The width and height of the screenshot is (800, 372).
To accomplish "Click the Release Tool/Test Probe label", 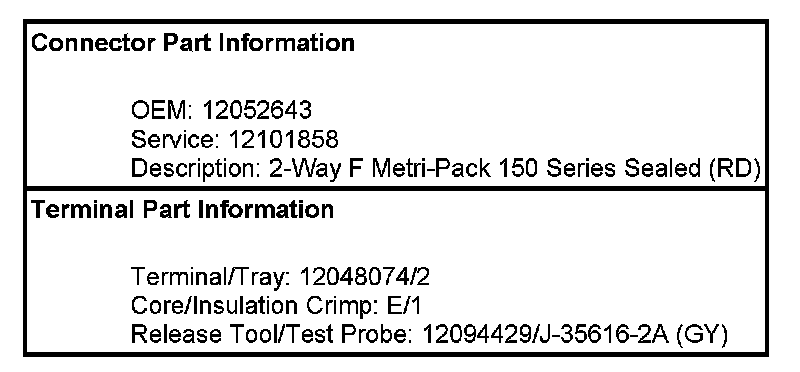I will (273, 335).
